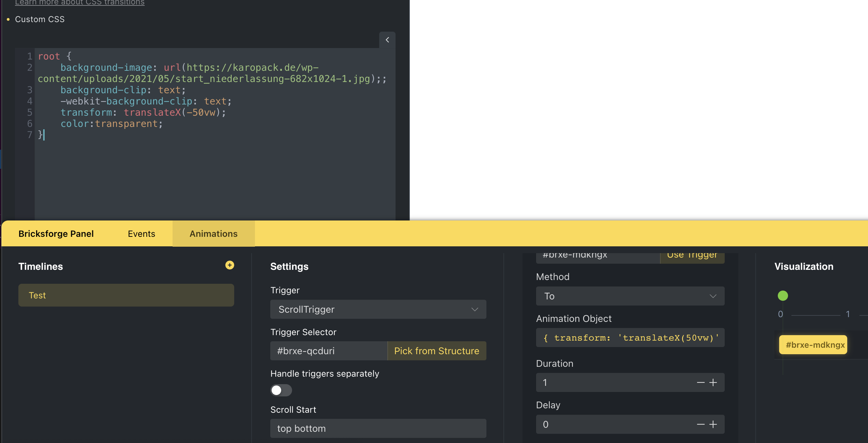The width and height of the screenshot is (868, 443).
Task: Click the root selector in CSS editor
Action: tap(49, 56)
